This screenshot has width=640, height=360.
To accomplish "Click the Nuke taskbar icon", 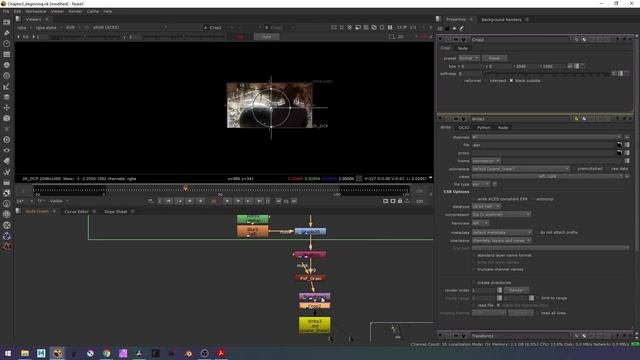I will (x=58, y=353).
